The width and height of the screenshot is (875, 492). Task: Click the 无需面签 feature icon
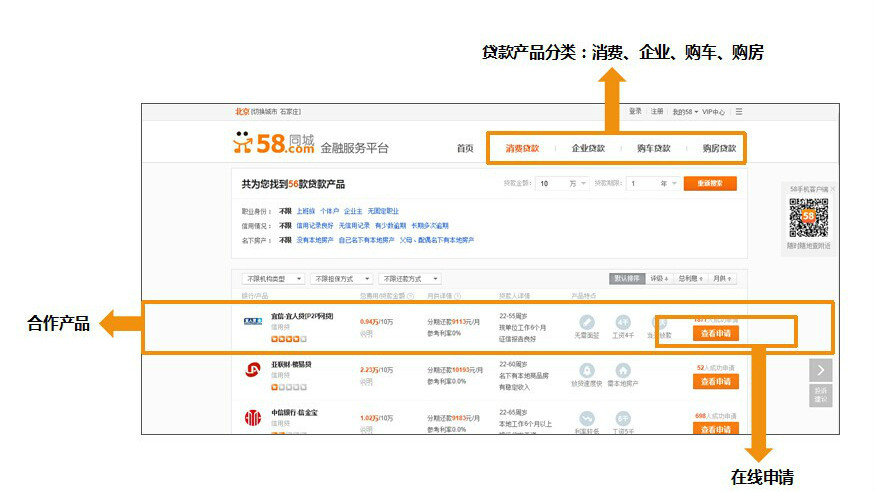(x=586, y=322)
